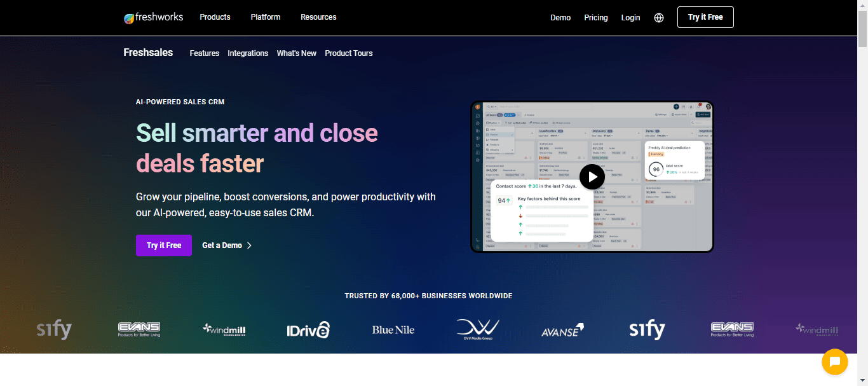
Task: Open the Pricing page
Action: pos(596,18)
